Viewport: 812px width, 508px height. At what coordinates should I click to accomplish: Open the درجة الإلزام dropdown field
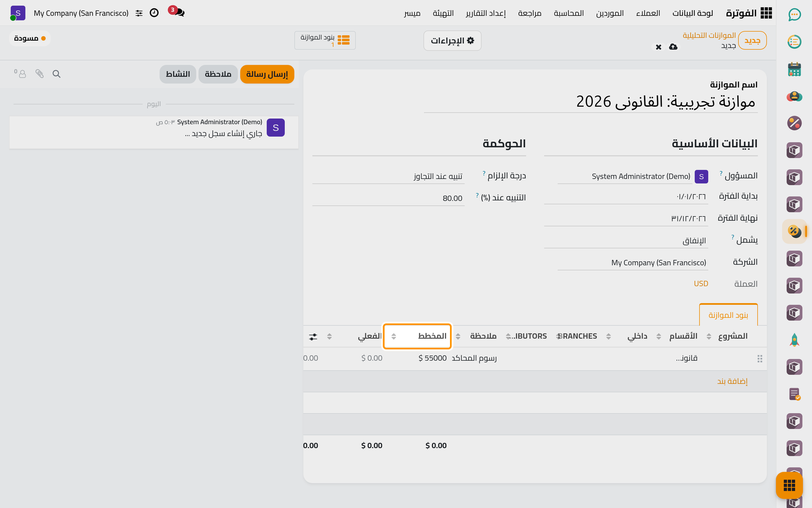[388, 176]
